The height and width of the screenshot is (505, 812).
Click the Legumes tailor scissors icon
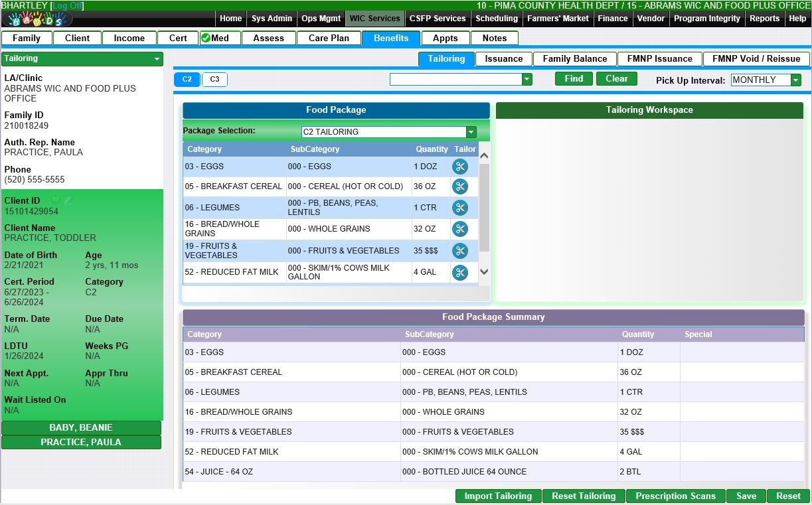(459, 208)
